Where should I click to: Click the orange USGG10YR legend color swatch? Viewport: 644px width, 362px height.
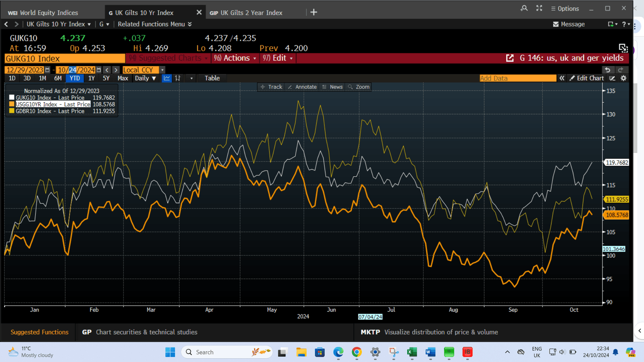(x=12, y=104)
